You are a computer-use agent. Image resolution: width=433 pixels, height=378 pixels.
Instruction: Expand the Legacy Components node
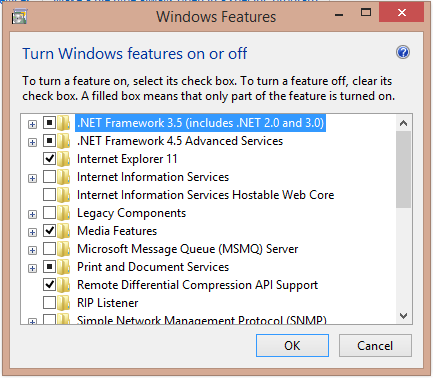pos(32,214)
